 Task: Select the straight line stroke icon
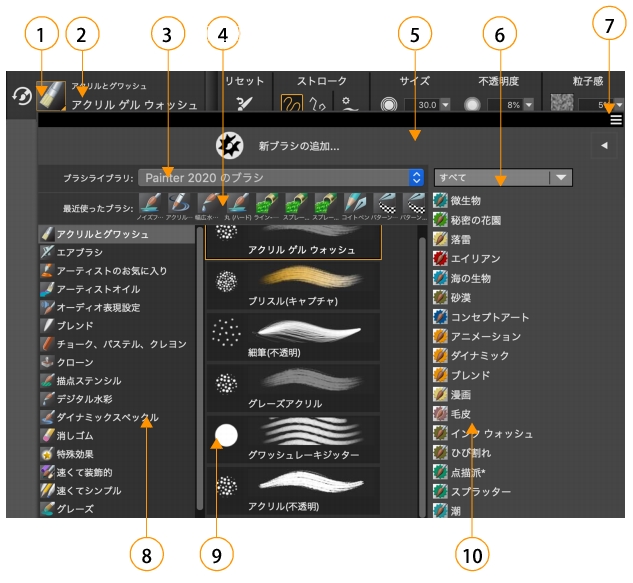[x=320, y=102]
